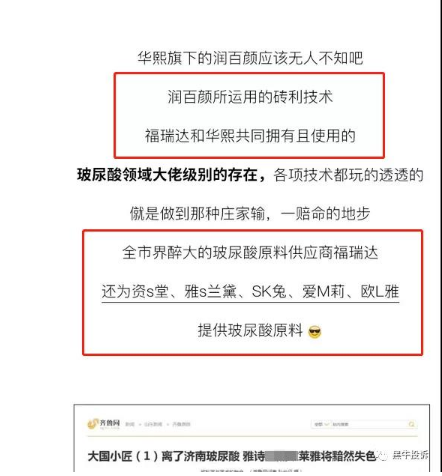442x476 pixels.
Task: Click the site search input field
Action: tap(368, 424)
